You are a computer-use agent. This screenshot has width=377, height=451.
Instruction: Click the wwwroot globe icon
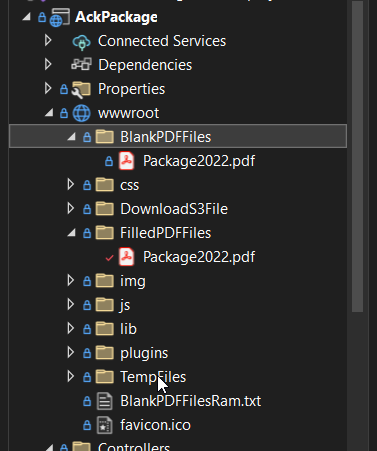pos(82,113)
